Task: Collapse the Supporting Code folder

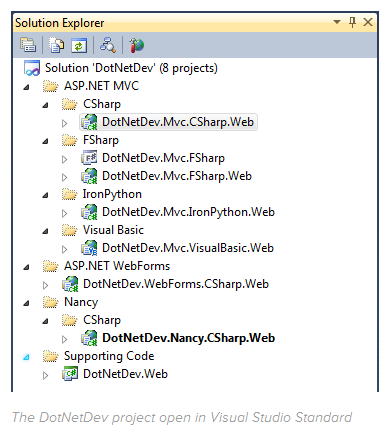Action: (x=26, y=358)
